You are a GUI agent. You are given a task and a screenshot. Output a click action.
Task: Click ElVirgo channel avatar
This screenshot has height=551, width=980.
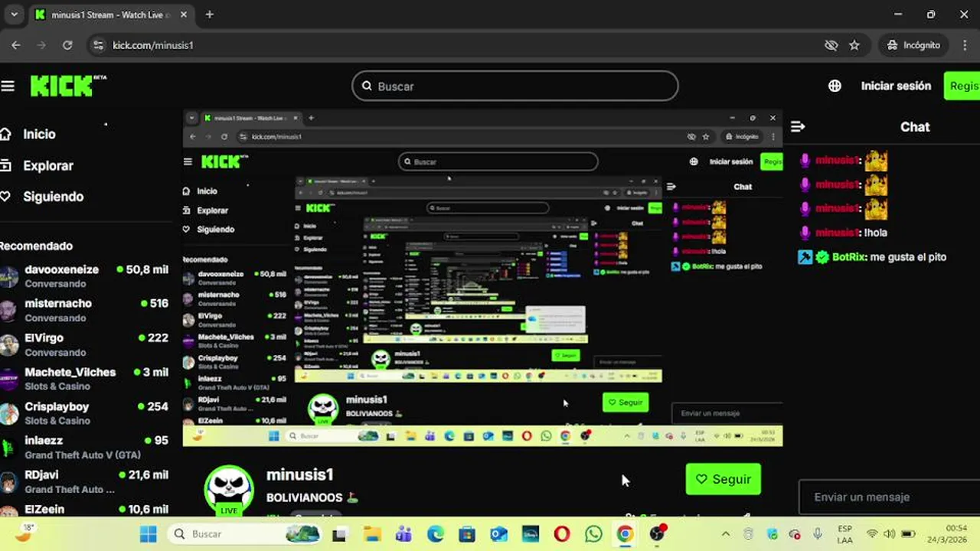tap(8, 344)
